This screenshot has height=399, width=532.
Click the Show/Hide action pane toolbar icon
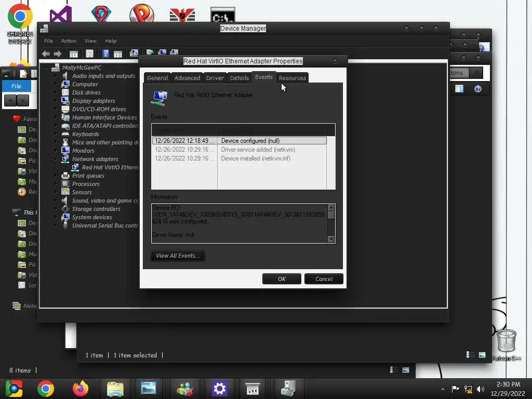pos(118,54)
